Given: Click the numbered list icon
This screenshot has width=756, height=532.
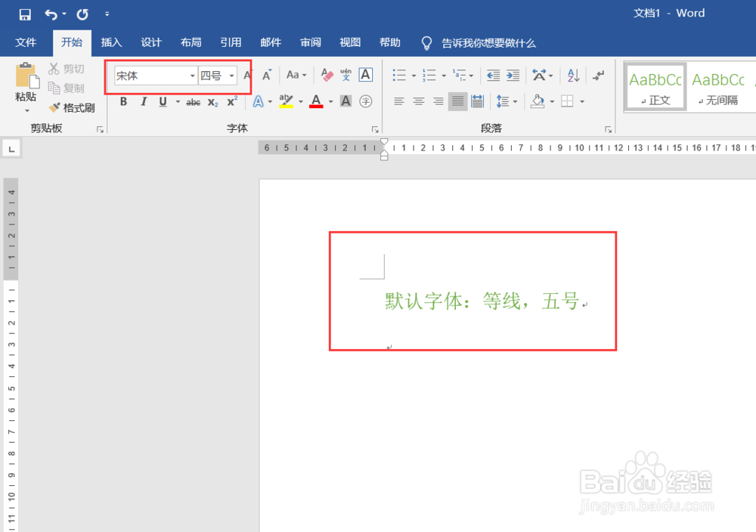Looking at the screenshot, I should pyautogui.click(x=429, y=75).
